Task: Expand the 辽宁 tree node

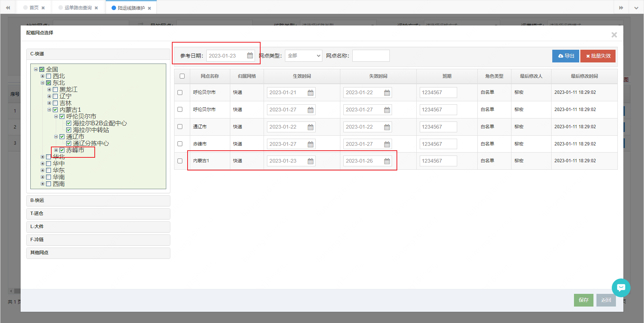Action: point(49,96)
